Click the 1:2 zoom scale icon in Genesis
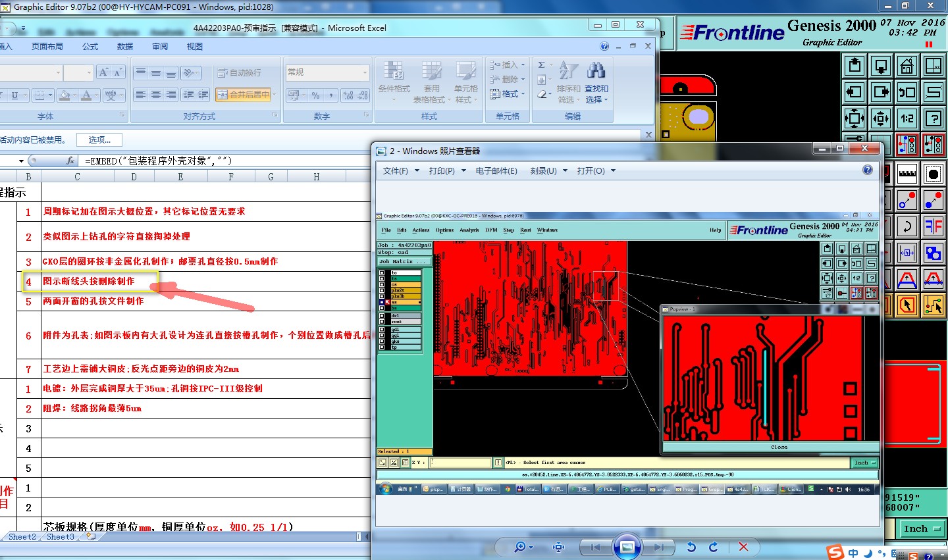 click(907, 118)
